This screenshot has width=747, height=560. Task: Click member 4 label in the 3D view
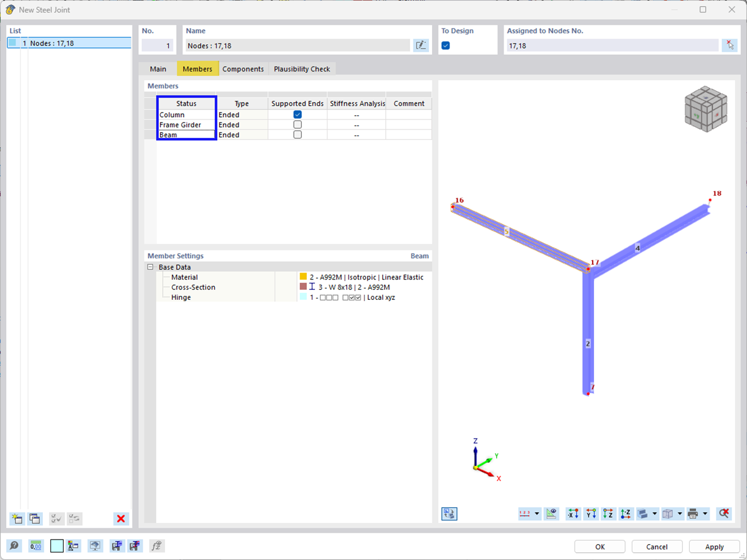[637, 248]
